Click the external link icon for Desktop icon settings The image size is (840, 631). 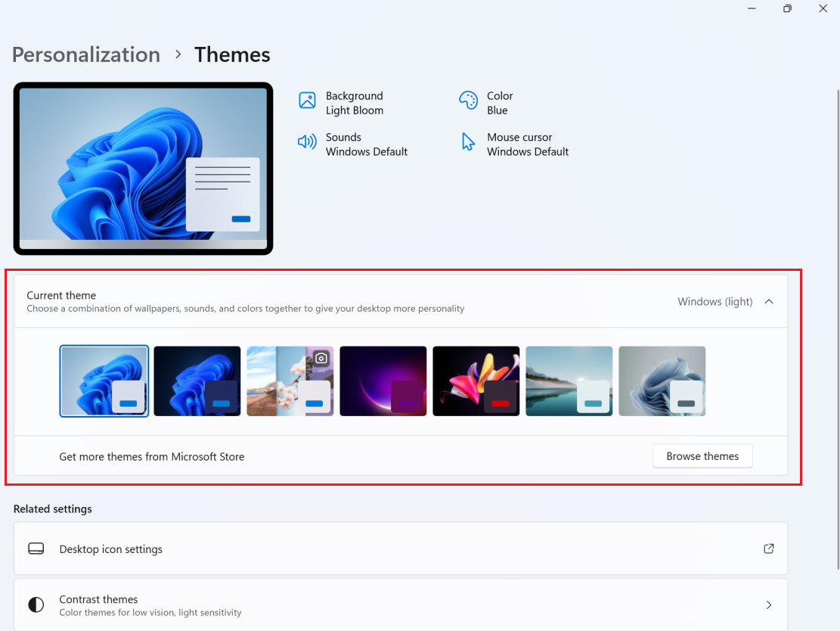coord(768,549)
